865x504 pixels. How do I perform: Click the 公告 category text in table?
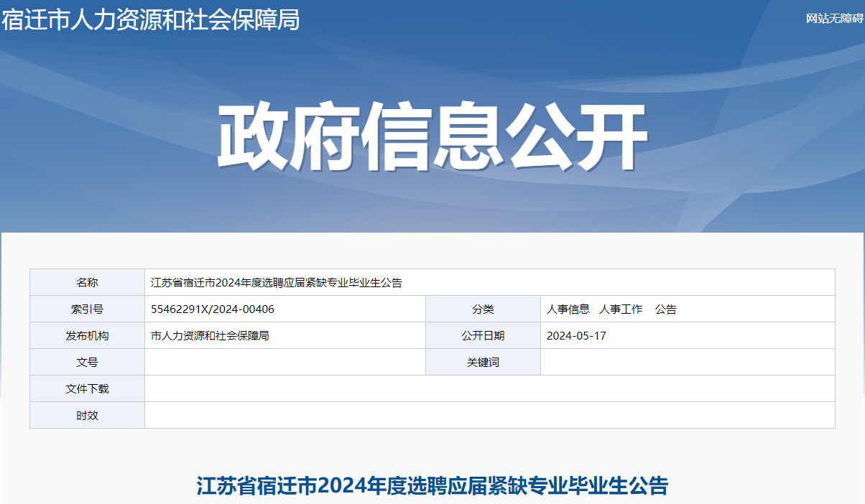(666, 309)
